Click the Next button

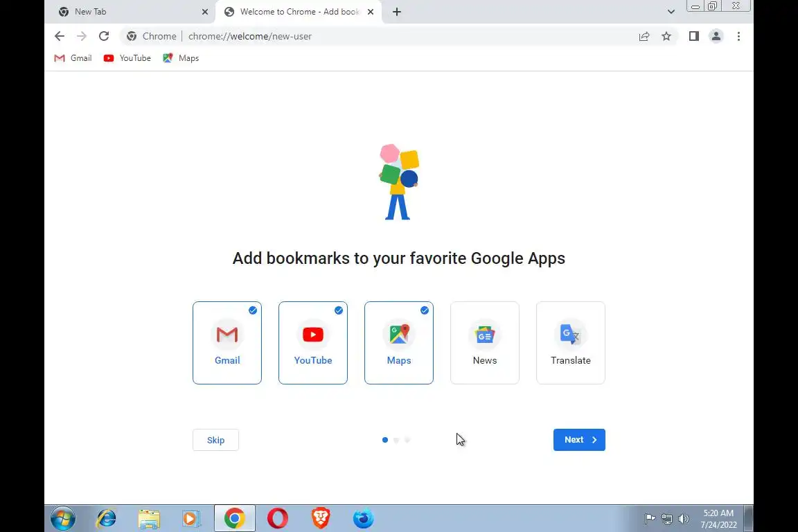click(579, 440)
